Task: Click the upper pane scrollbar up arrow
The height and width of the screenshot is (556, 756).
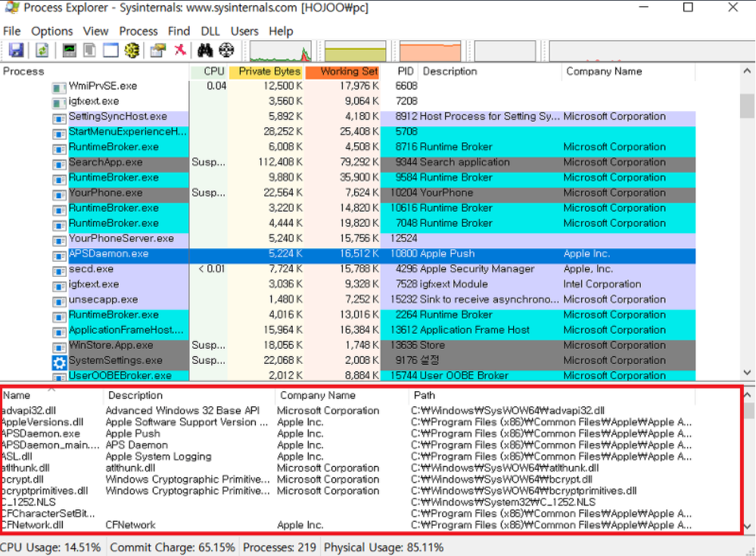Action: pyautogui.click(x=747, y=71)
